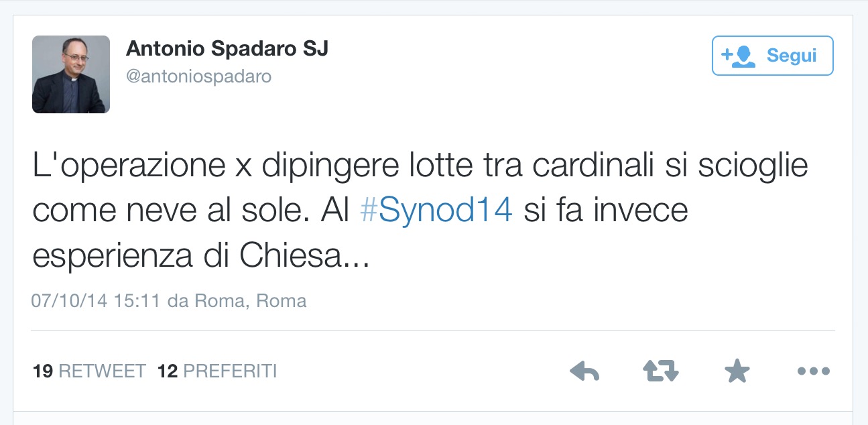Screen dimensions: 868x425
Task: Open the three-dot more options menu
Action: coord(814,371)
